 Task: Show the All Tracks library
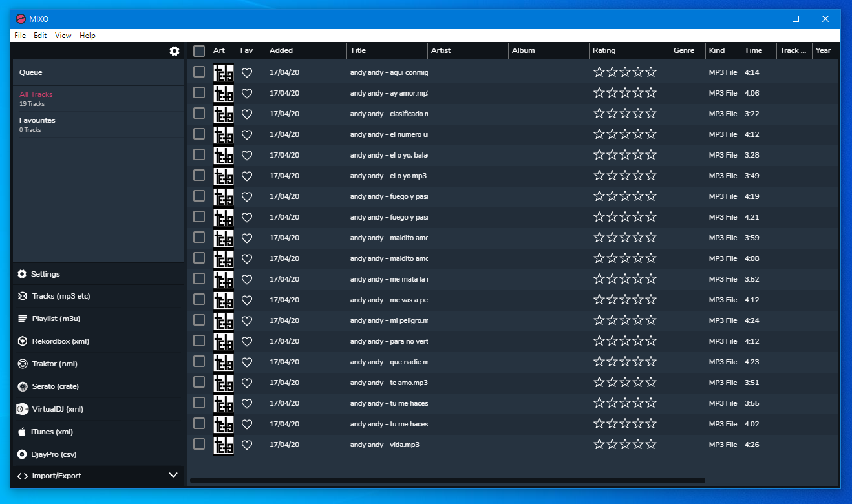(x=98, y=99)
